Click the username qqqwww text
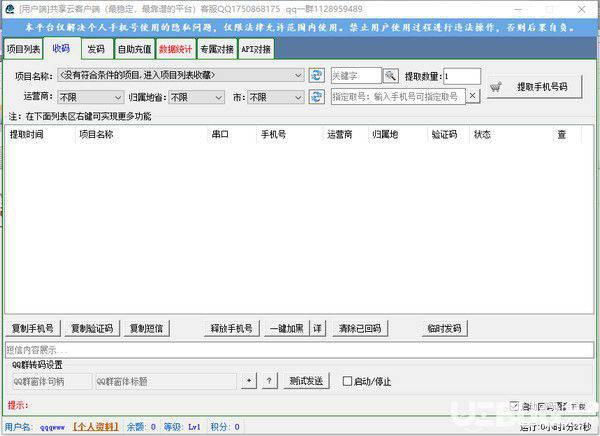The width and height of the screenshot is (600, 436). click(52, 427)
